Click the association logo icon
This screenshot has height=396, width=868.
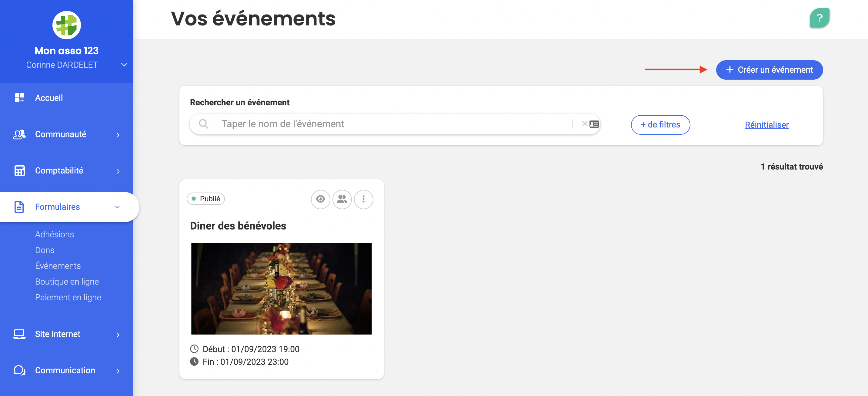point(66,25)
